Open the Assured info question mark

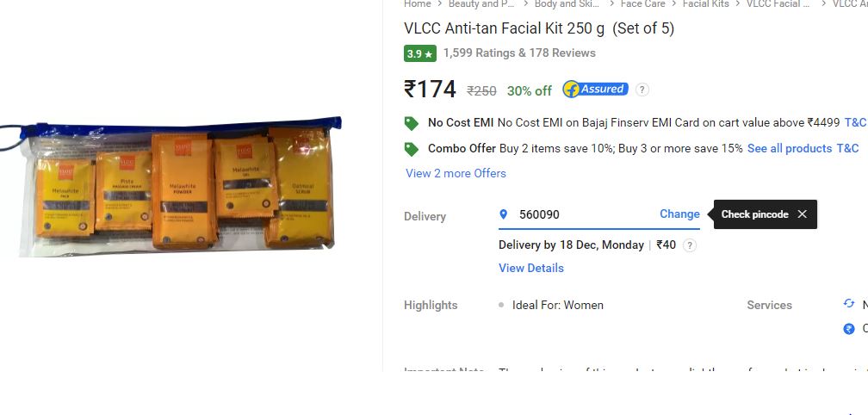[642, 89]
